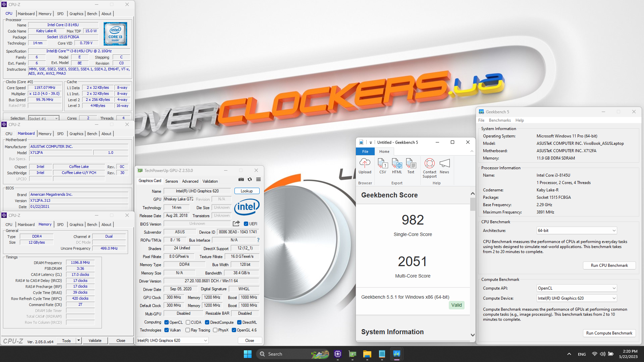644x362 pixels.
Task: Open the File menu in Geekbench 5 window
Action: 481,120
